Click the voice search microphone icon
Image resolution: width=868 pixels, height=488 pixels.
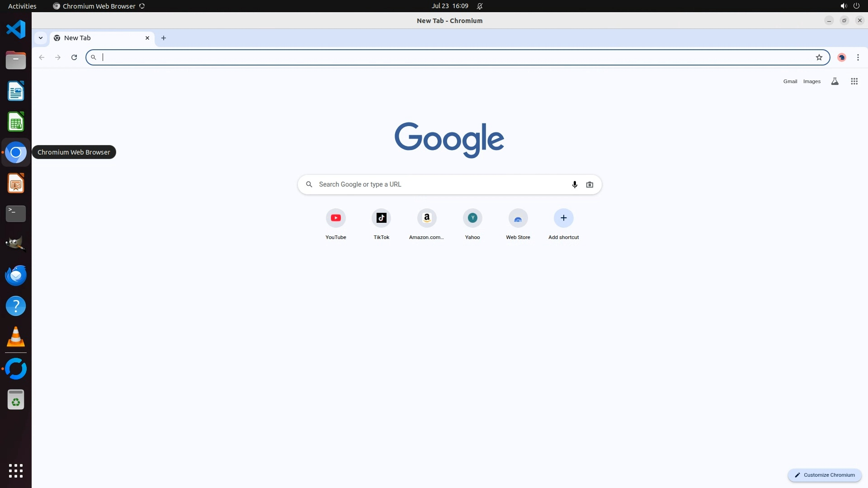click(x=575, y=184)
